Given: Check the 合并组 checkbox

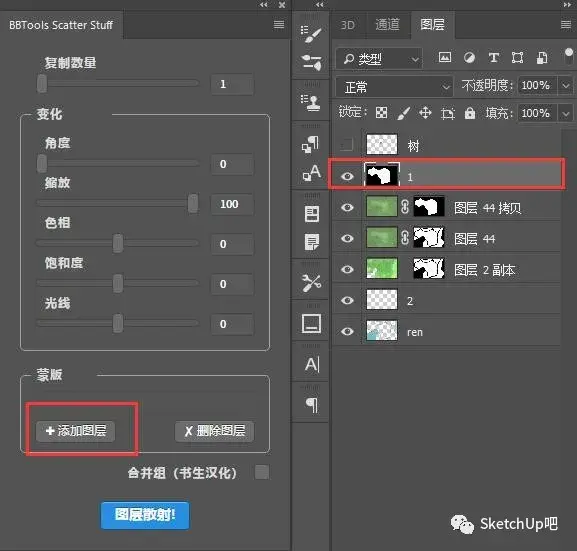Looking at the screenshot, I should (x=262, y=472).
